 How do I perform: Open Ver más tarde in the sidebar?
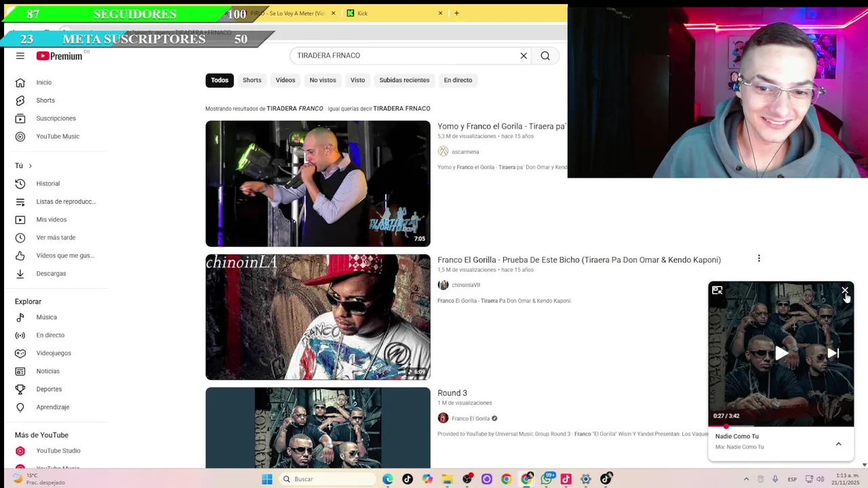54,237
